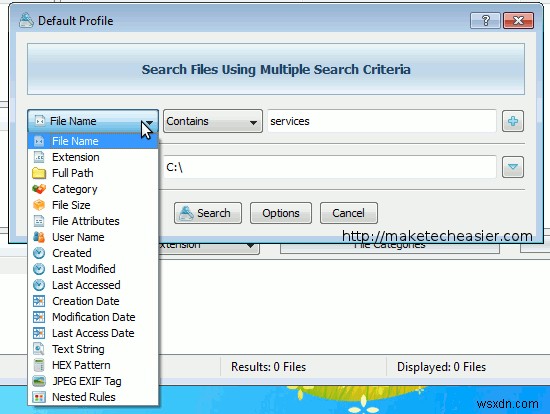Choose File Attributes from the criteria list
This screenshot has width=550, height=414.
[x=93, y=221]
